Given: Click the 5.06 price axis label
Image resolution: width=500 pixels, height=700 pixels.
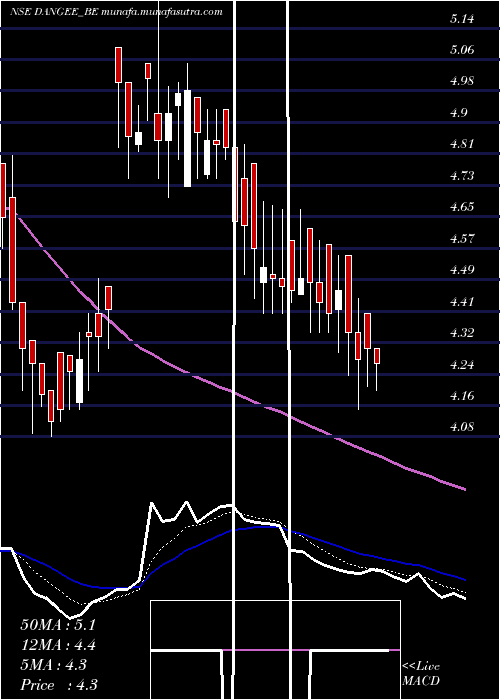Looking at the screenshot, I should tap(462, 50).
